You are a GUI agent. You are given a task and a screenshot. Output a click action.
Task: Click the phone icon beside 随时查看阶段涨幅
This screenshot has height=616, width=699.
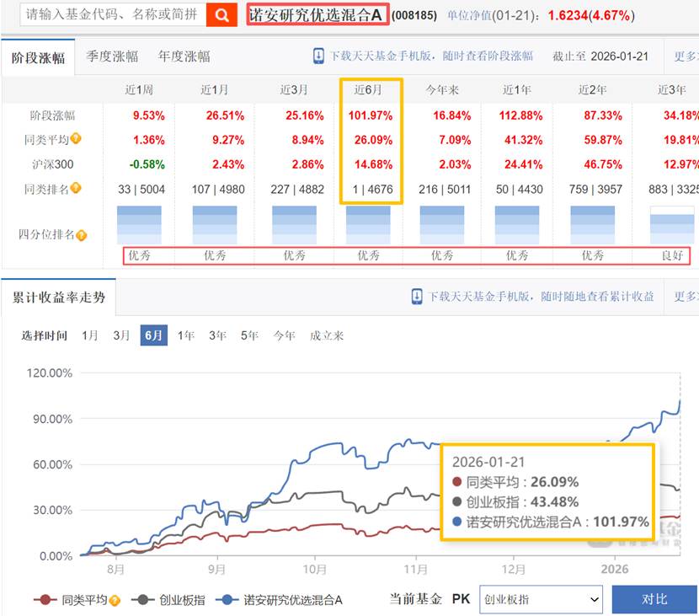[x=318, y=56]
